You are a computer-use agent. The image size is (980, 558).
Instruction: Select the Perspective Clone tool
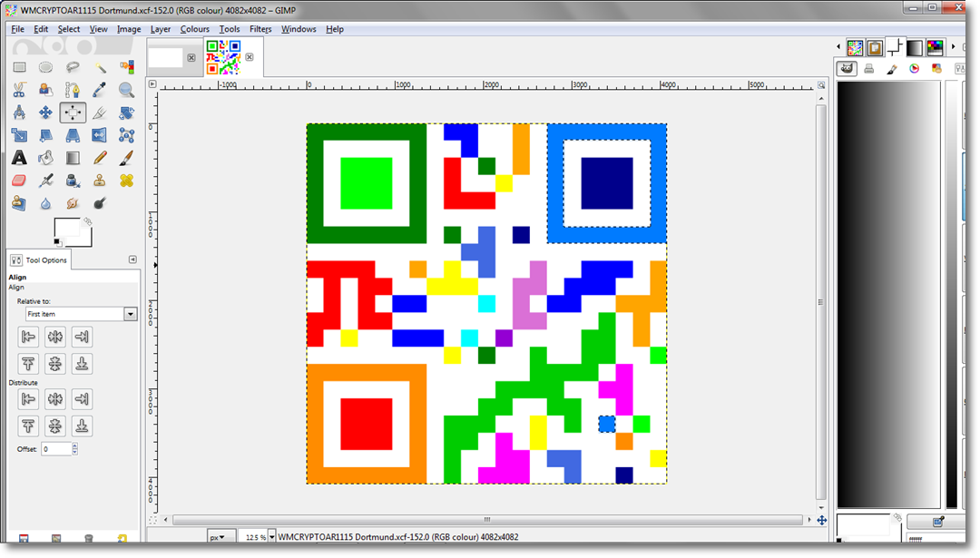pos(19,203)
